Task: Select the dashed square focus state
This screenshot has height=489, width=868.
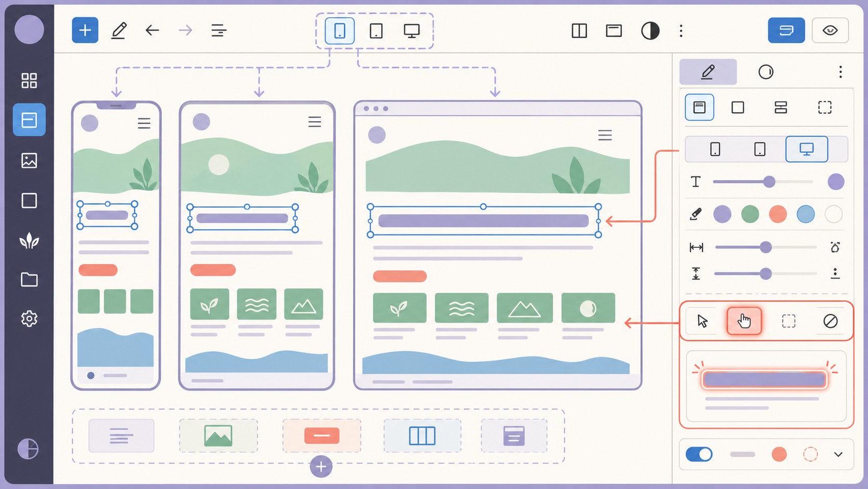Action: [x=789, y=321]
